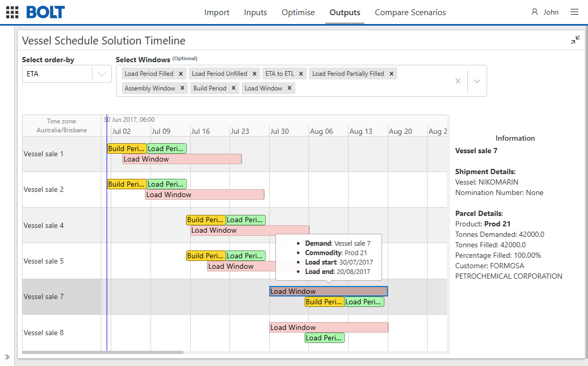
Task: Go to the Import tab
Action: click(x=217, y=13)
